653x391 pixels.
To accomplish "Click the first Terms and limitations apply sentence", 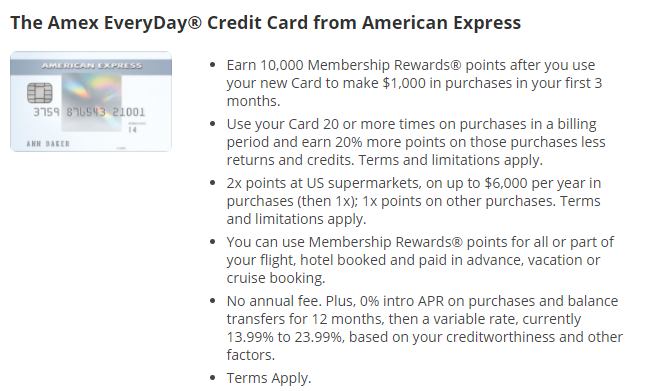I will click(451, 160).
